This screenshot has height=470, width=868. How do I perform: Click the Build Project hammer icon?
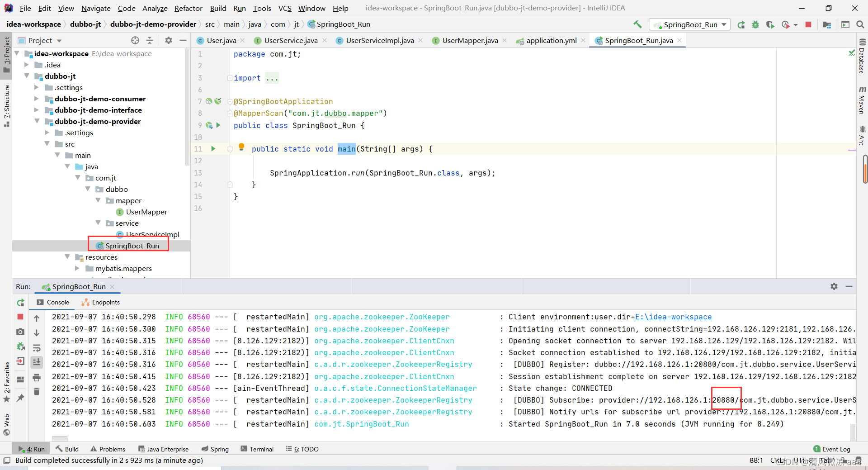pos(637,24)
